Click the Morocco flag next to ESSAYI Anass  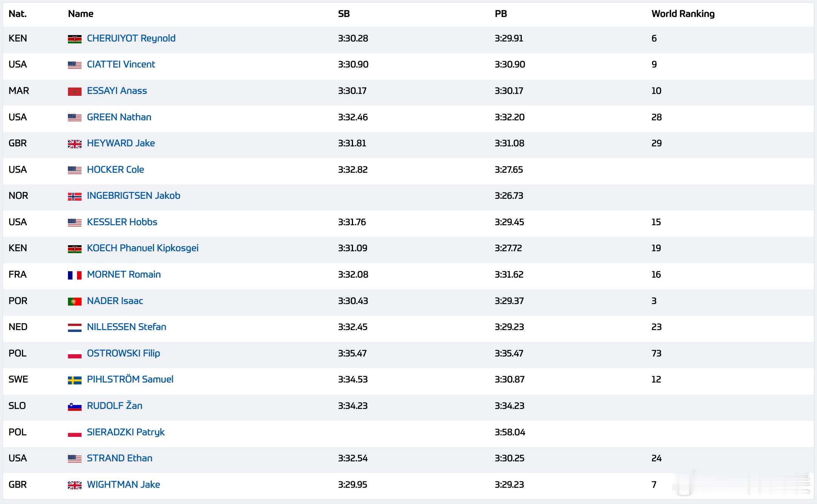pyautogui.click(x=74, y=91)
